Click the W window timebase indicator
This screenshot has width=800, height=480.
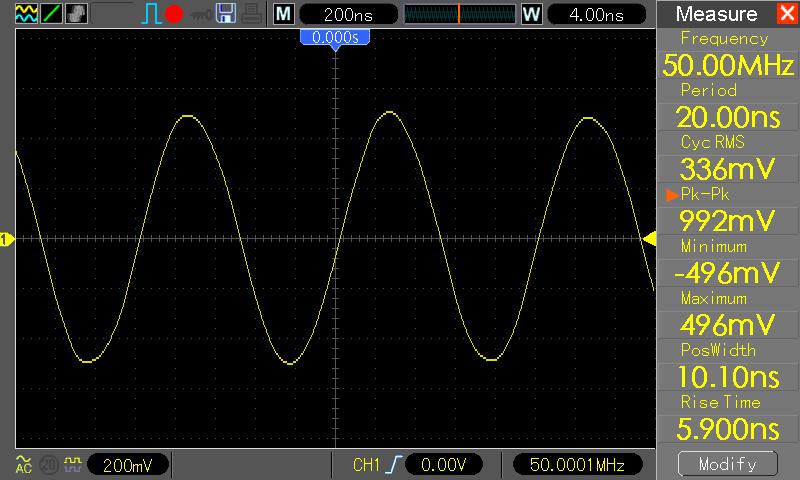tap(532, 14)
